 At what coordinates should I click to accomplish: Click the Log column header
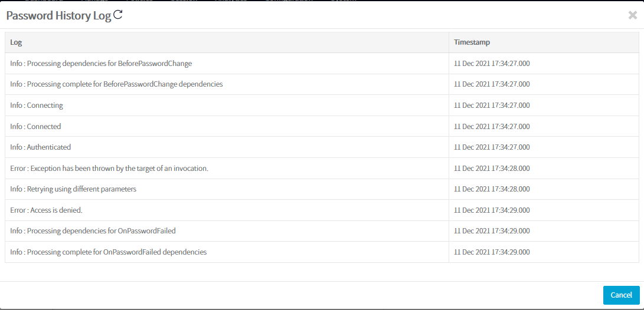click(17, 42)
